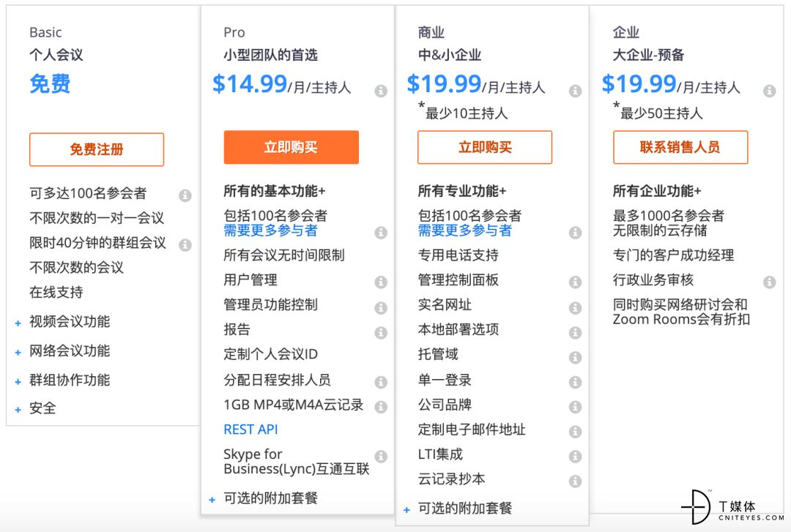
Task: Open the info icon for 分配日程安排人员
Action: tap(381, 382)
